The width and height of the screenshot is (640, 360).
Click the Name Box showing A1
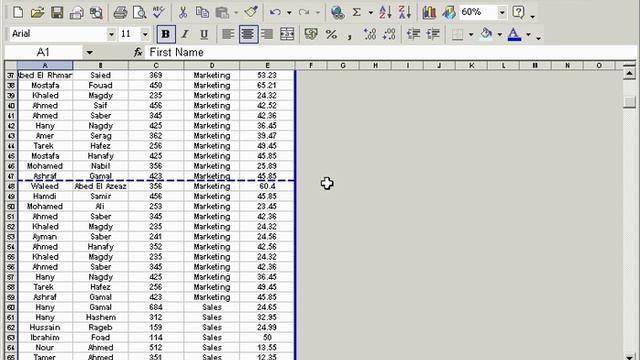pos(43,52)
